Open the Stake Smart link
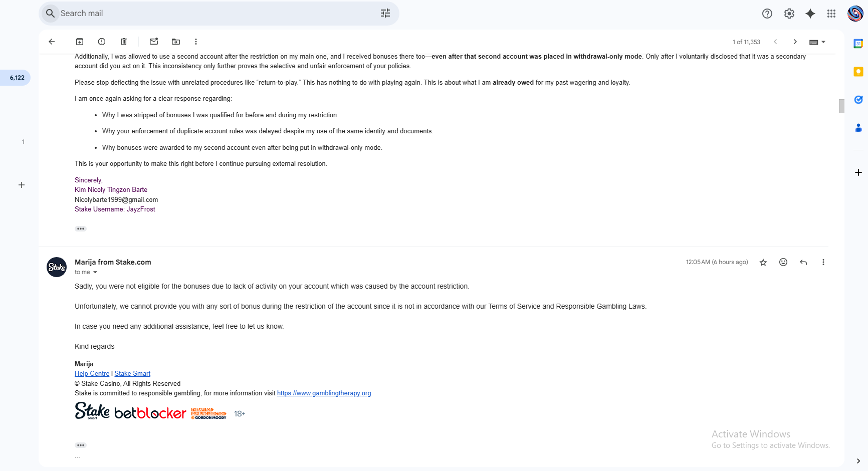This screenshot has width=868, height=471. click(x=132, y=374)
